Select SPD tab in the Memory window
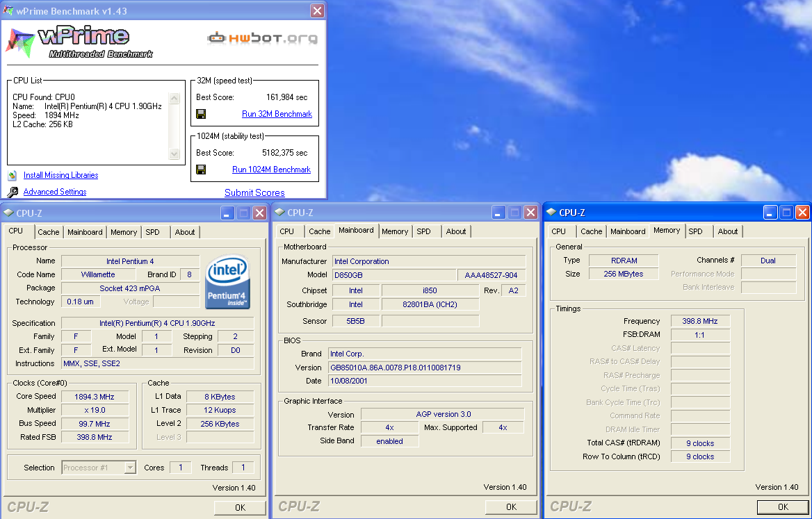The width and height of the screenshot is (812, 519). [x=695, y=232]
